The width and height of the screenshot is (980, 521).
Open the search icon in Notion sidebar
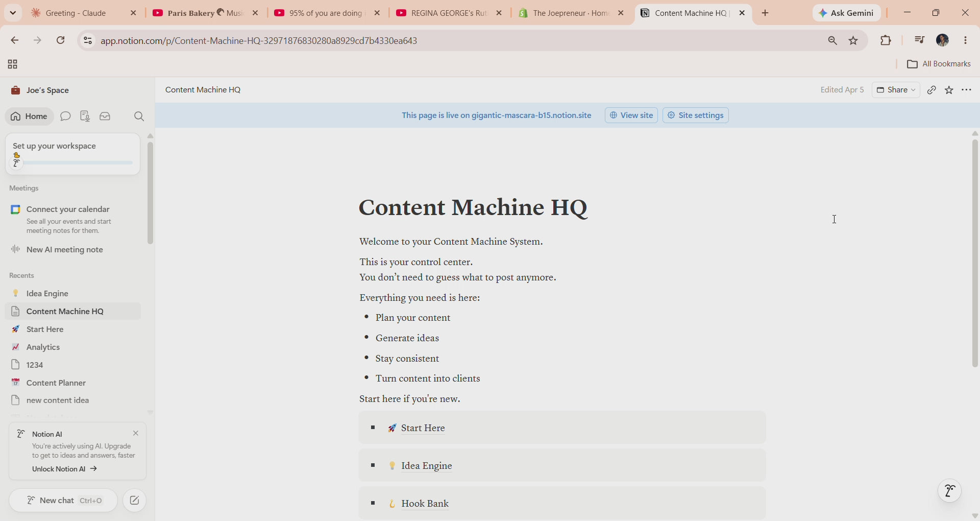pyautogui.click(x=139, y=116)
